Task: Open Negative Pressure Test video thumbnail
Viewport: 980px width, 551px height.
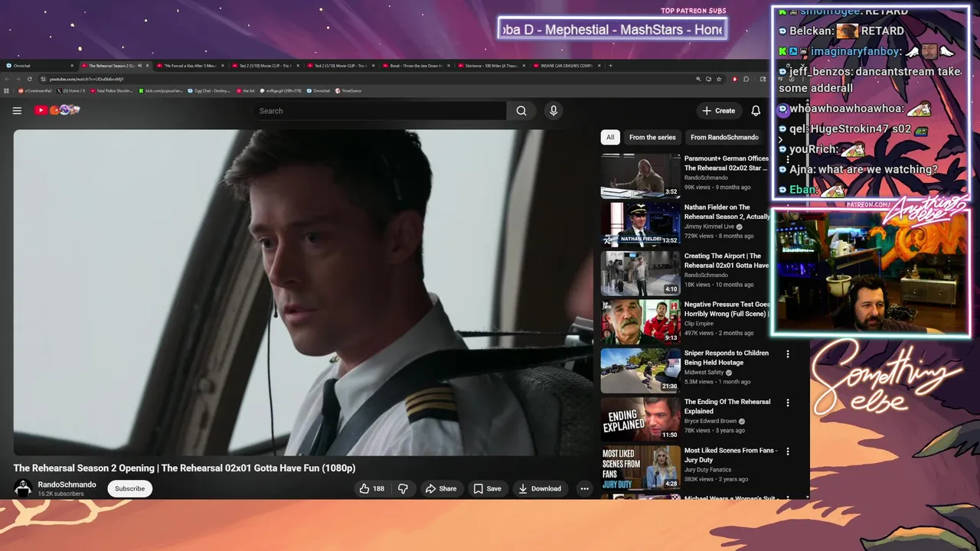Action: 640,321
